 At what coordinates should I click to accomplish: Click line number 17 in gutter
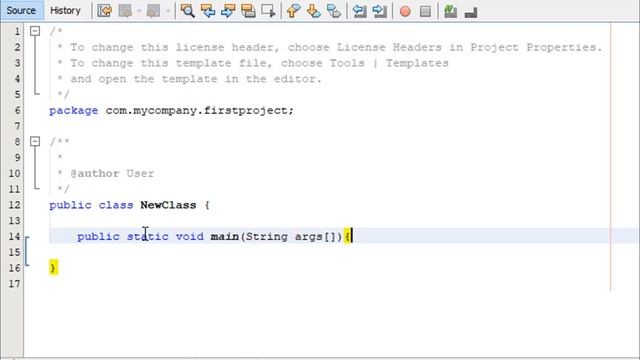click(x=14, y=284)
